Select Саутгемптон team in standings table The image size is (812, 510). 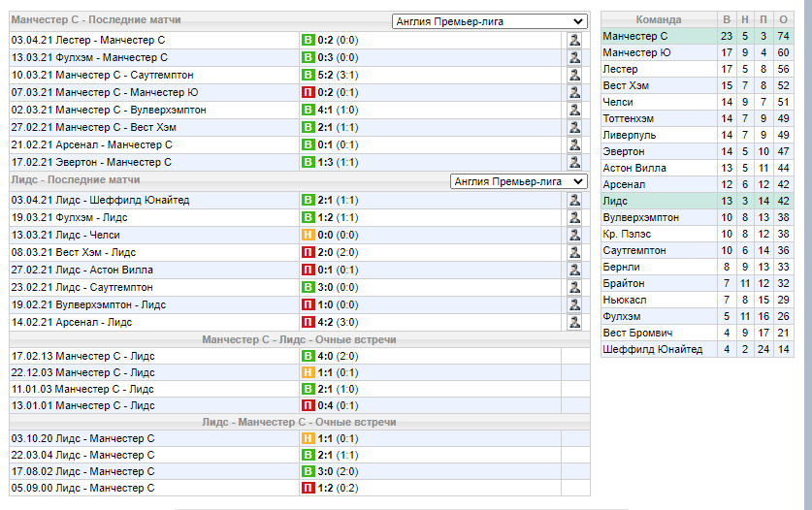[634, 250]
